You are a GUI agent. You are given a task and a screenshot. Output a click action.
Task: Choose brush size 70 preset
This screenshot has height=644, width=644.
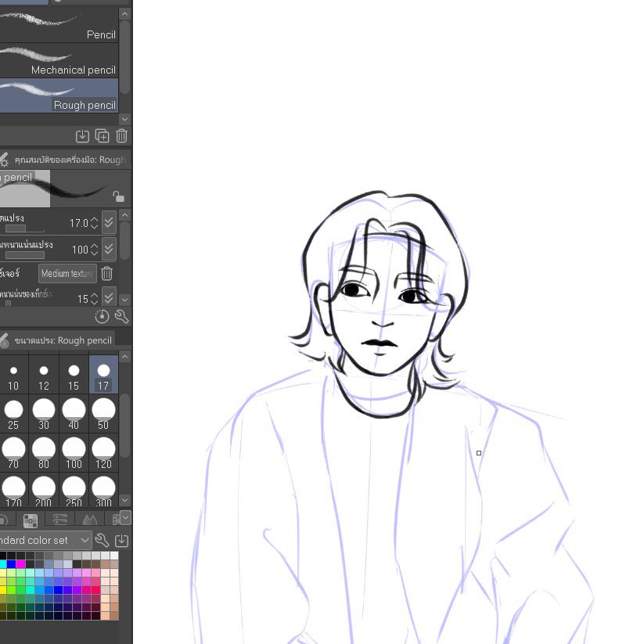[x=13, y=452]
